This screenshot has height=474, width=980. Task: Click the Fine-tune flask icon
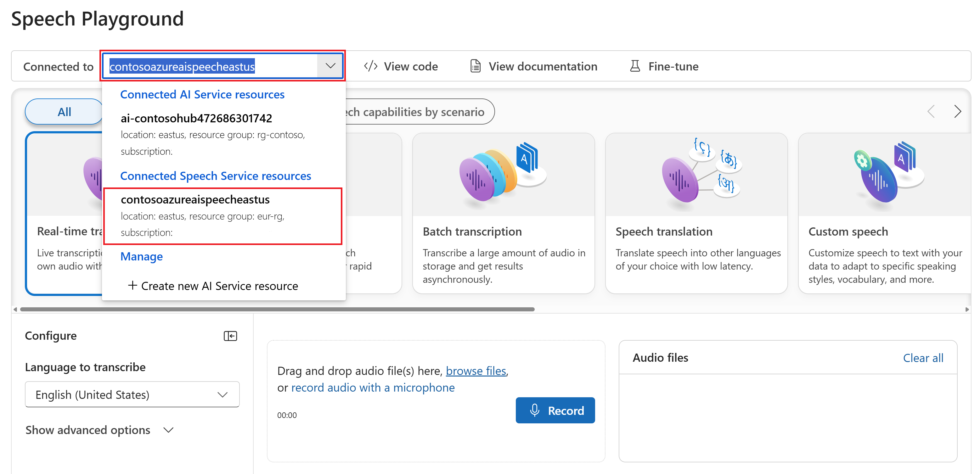point(634,66)
